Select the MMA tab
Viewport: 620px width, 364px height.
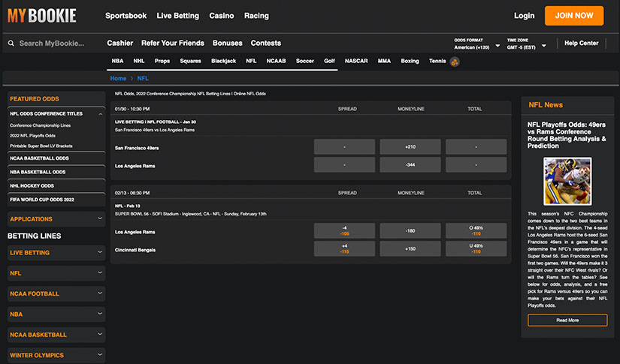tap(384, 61)
